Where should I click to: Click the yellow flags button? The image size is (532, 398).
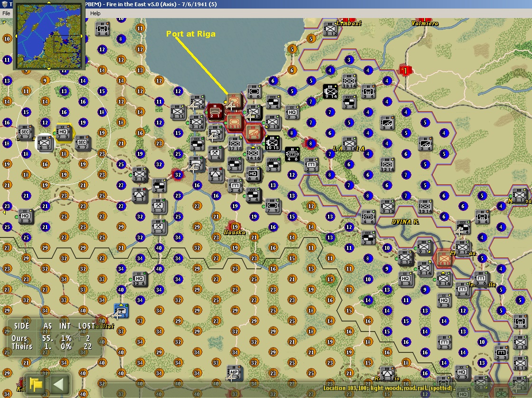click(36, 384)
